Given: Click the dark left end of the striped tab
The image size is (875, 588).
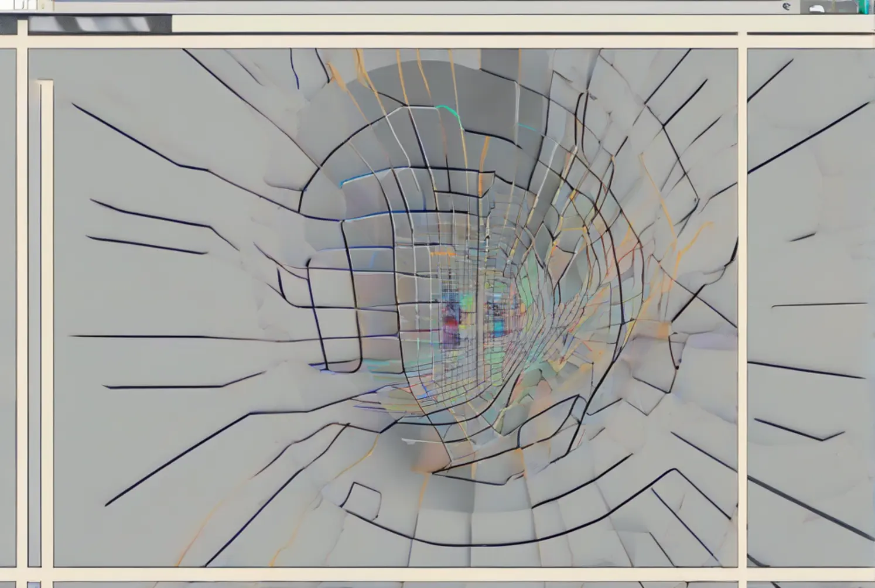Looking at the screenshot, I should click(x=41, y=24).
